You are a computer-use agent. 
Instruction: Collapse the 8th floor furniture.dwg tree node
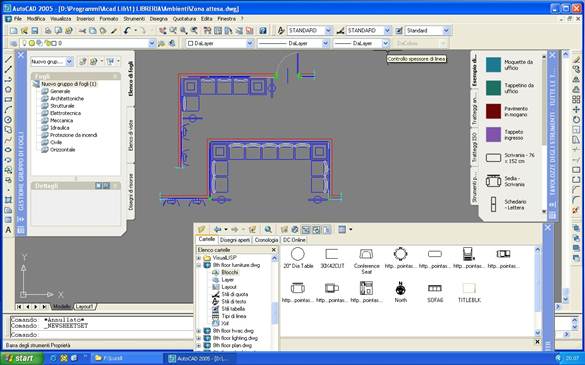(x=199, y=265)
